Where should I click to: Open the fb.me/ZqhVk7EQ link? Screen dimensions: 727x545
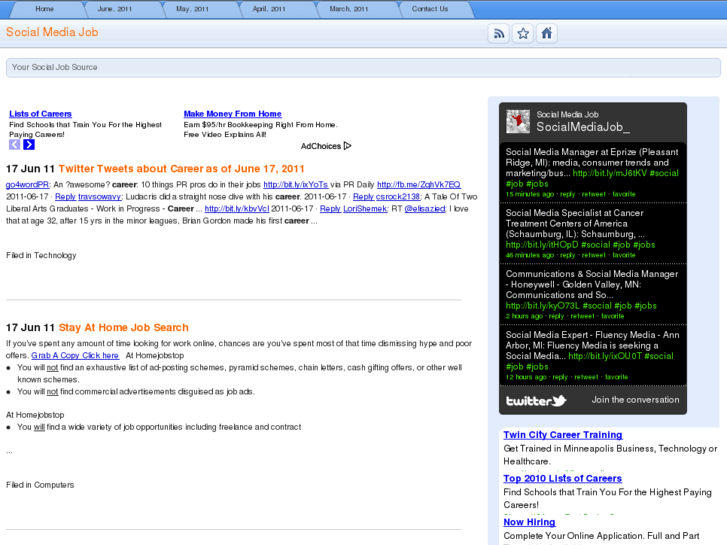tap(419, 185)
